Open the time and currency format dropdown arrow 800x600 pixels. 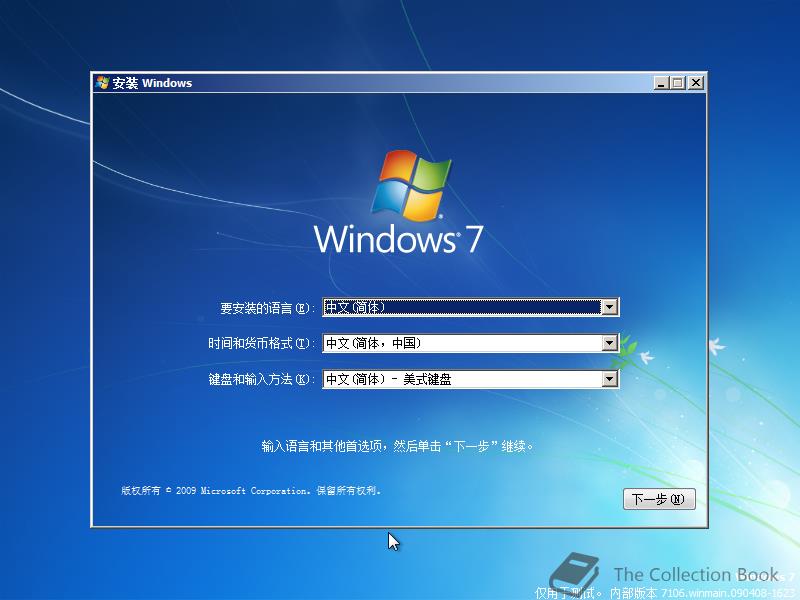coord(609,343)
